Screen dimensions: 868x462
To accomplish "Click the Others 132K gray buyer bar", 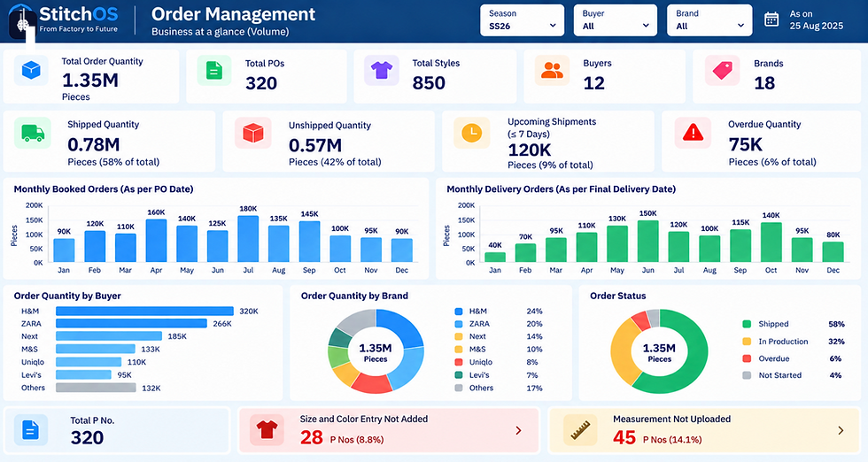I will coord(96,388).
